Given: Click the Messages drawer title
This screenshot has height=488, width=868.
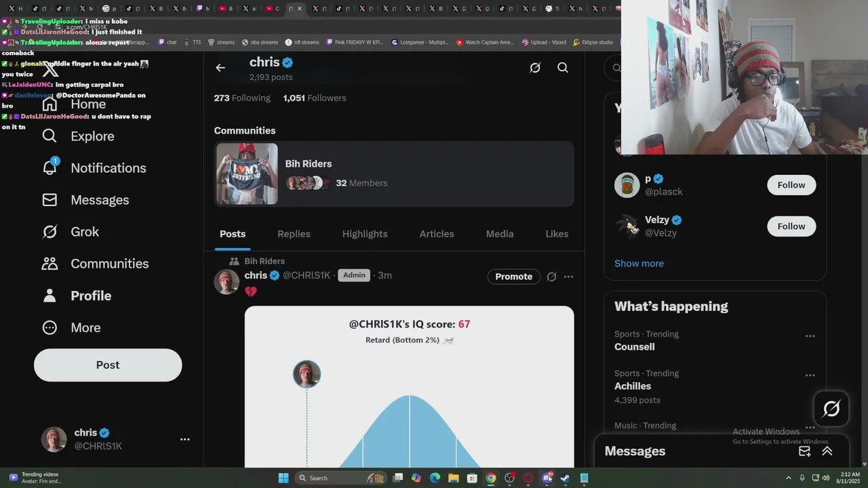Looking at the screenshot, I should click(x=635, y=451).
